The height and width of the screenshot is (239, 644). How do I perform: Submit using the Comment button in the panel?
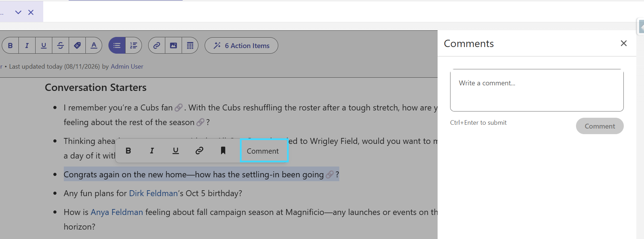[x=600, y=126]
